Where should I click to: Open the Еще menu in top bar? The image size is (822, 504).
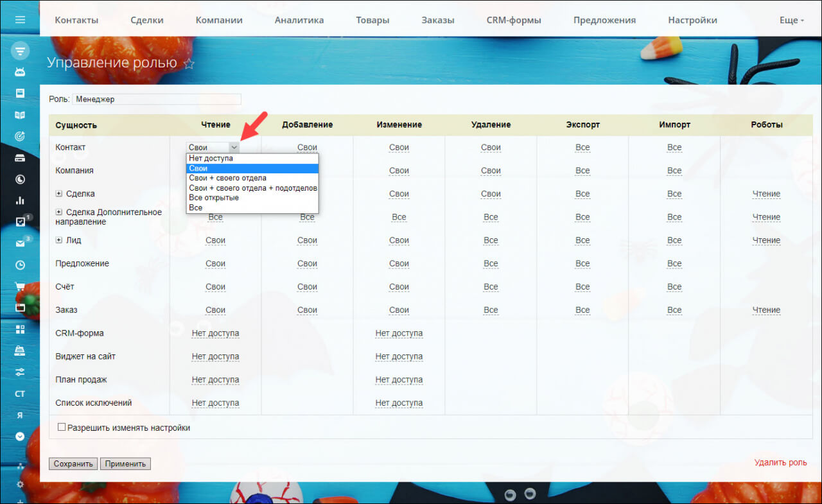click(791, 20)
